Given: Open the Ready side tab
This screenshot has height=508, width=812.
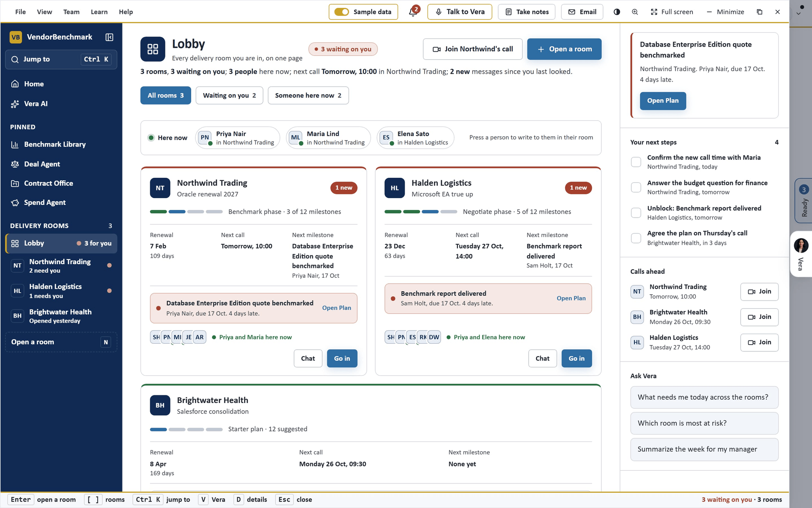Looking at the screenshot, I should point(804,201).
